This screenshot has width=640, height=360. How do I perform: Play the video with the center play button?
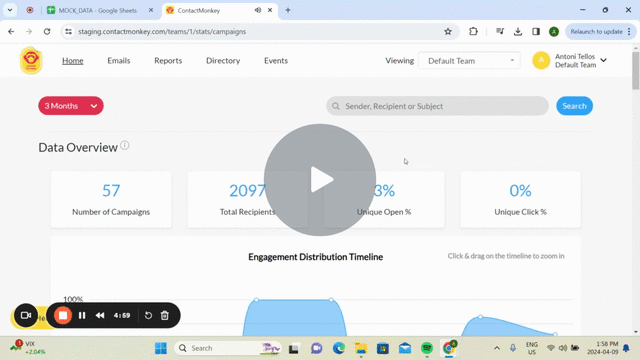320,180
